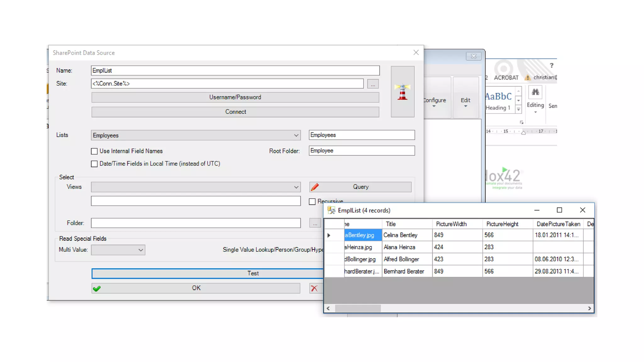Open the ACROBAT ribbon tab

pyautogui.click(x=506, y=78)
